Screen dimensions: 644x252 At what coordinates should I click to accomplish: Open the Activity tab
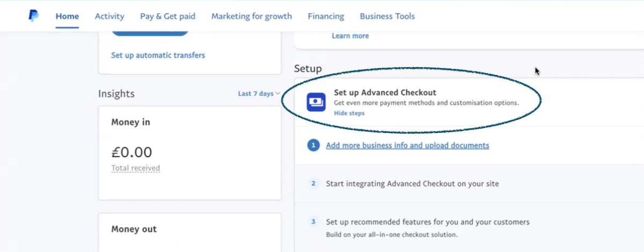click(x=109, y=16)
